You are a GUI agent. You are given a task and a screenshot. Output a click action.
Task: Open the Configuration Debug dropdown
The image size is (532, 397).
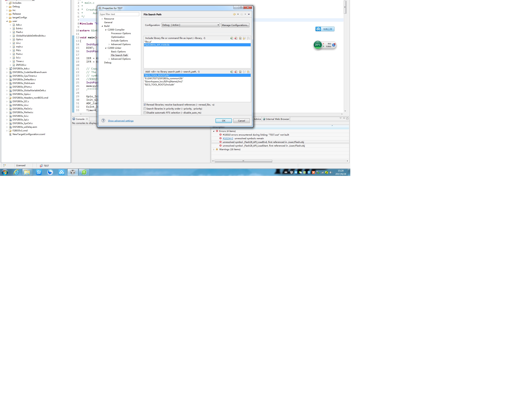point(218,25)
